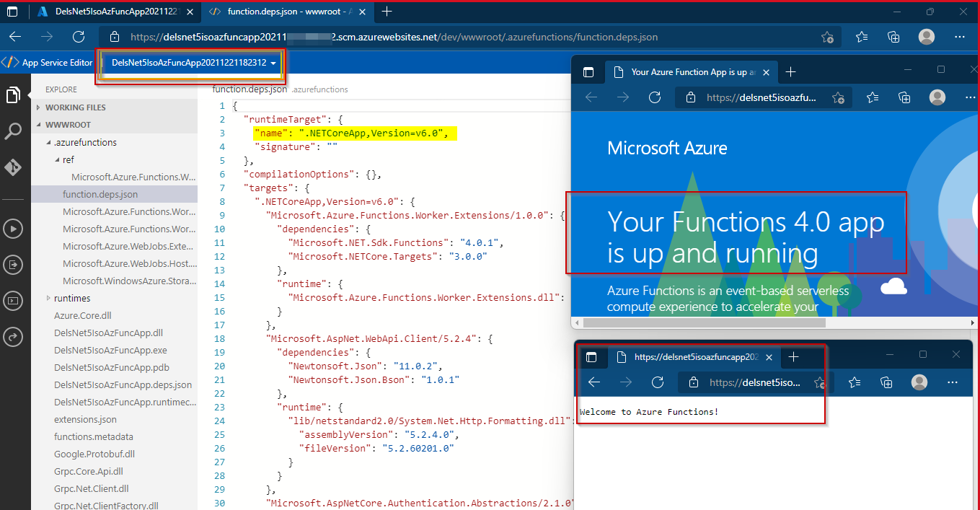Image resolution: width=980 pixels, height=510 pixels.
Task: Open Favorites list in main browser window
Action: [x=861, y=38]
